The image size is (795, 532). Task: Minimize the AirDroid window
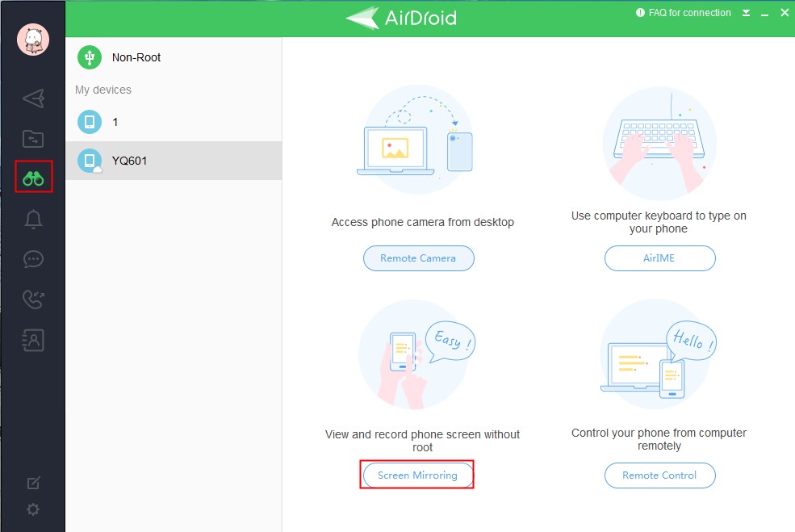tap(765, 14)
